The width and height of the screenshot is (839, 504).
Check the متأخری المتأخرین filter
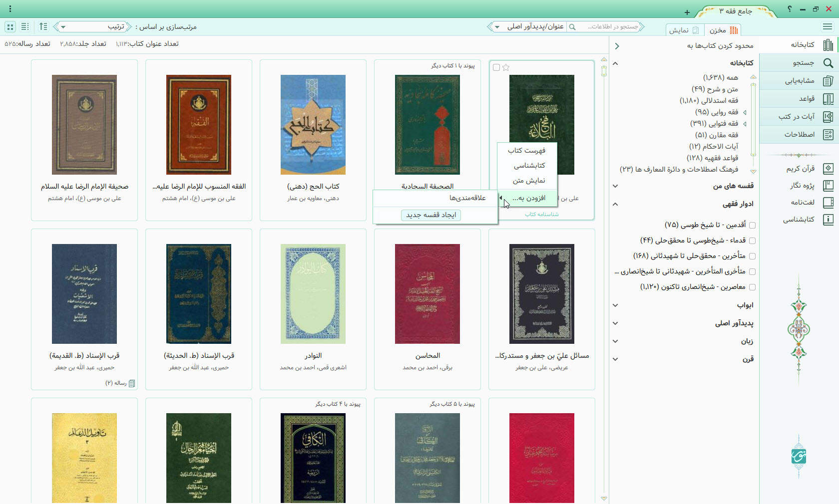click(752, 271)
